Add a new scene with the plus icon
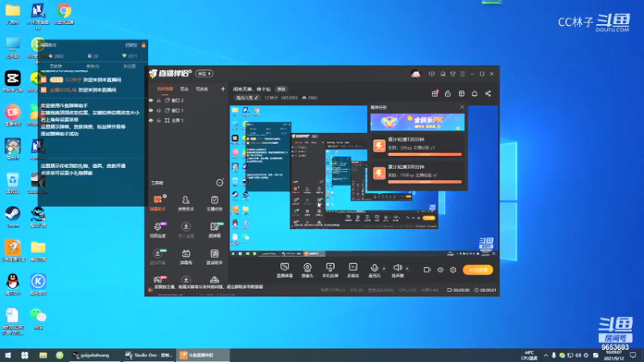 pos(223,88)
